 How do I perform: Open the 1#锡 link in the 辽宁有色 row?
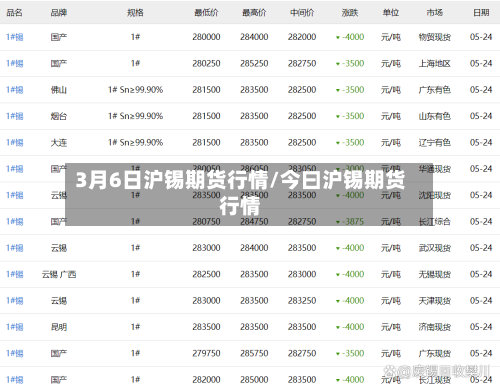coord(15,143)
